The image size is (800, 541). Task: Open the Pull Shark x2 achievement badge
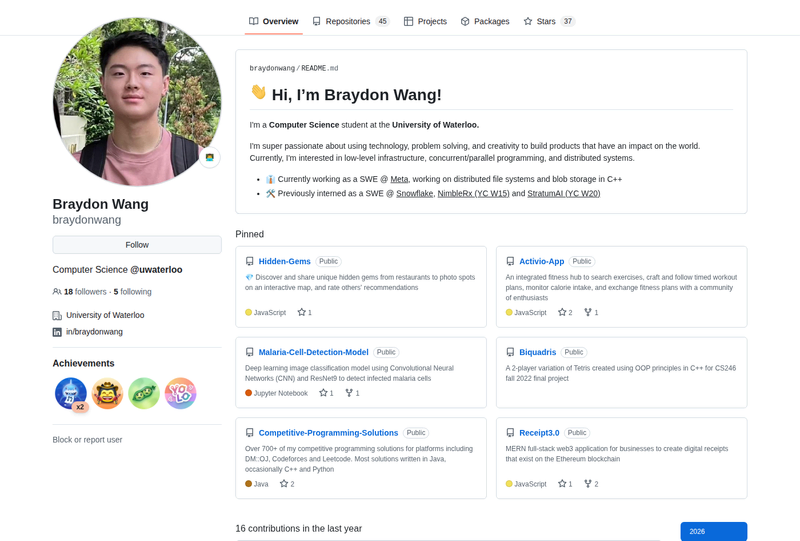(71, 394)
